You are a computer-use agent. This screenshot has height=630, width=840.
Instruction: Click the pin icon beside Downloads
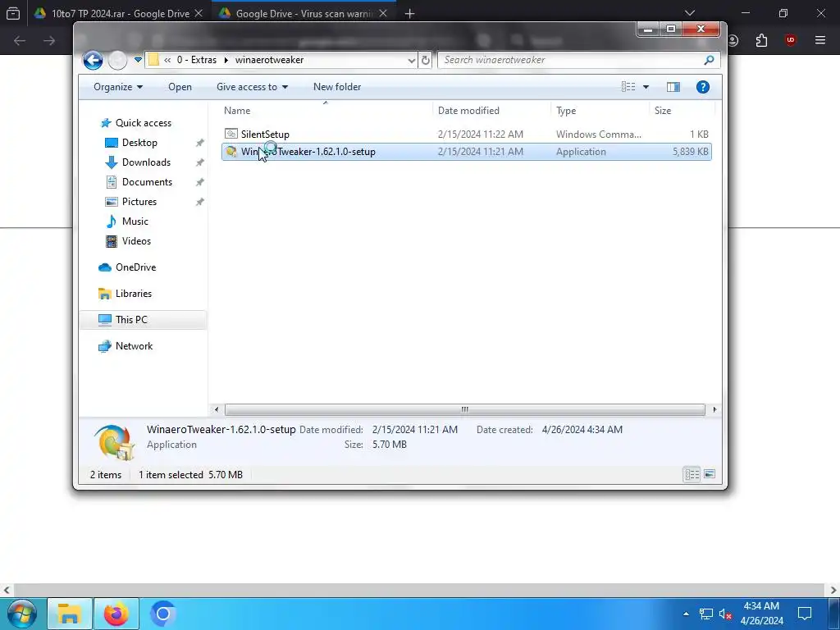click(x=200, y=162)
